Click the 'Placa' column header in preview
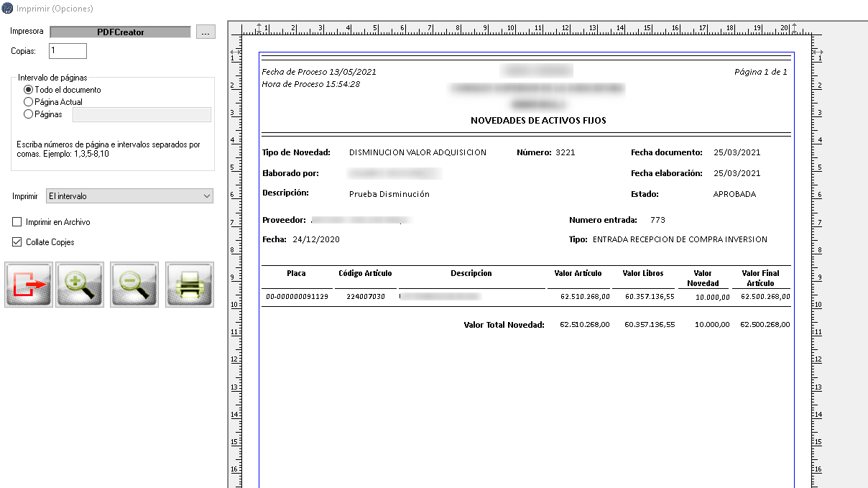The image size is (868, 488). [296, 274]
